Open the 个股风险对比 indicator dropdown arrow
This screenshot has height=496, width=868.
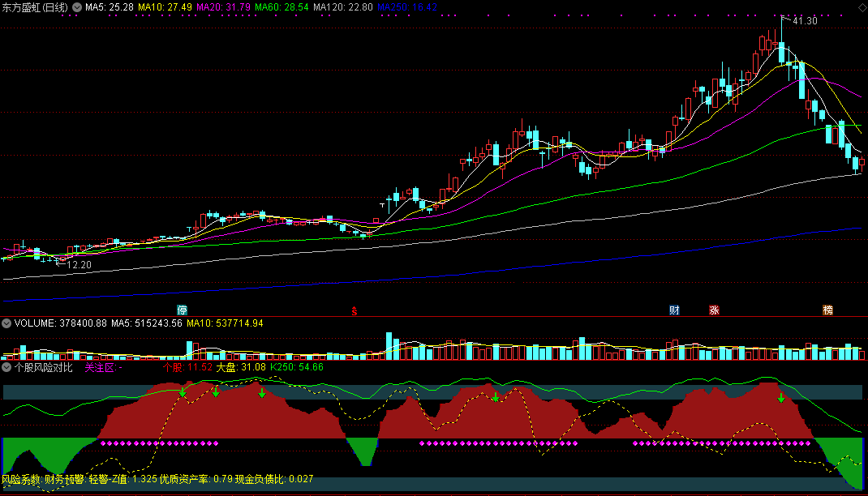pyautogui.click(x=6, y=367)
